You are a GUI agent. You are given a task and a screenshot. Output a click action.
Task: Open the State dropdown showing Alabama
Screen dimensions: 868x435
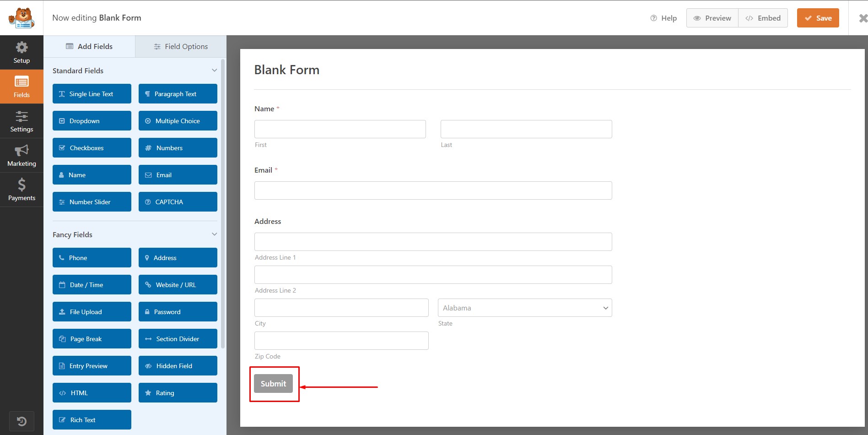pos(525,308)
